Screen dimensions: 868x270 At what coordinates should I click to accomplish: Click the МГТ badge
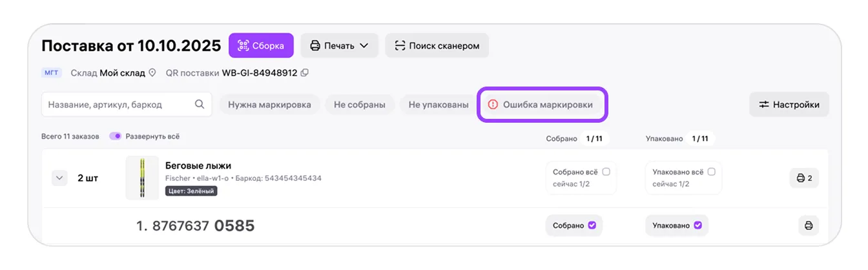coord(52,73)
